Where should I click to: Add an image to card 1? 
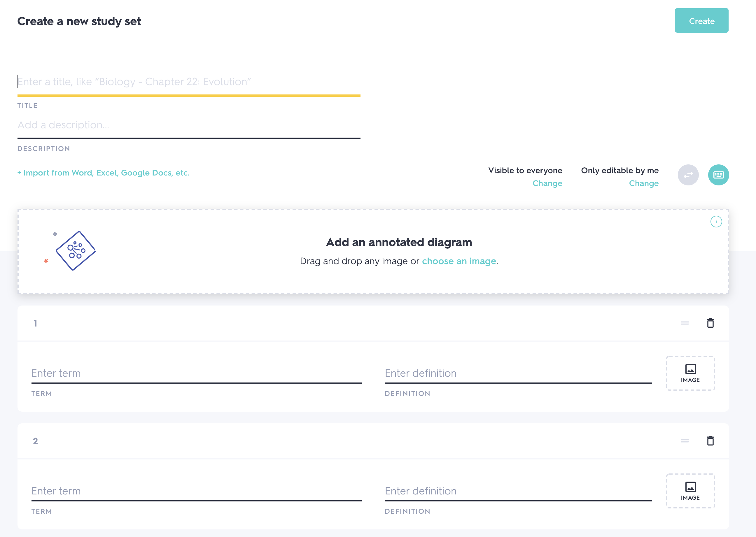tap(690, 373)
